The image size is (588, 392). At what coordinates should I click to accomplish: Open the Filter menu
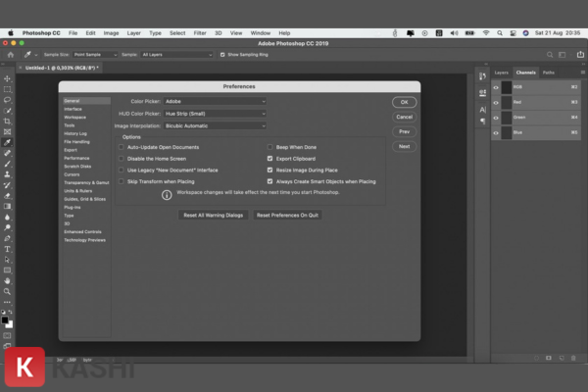pos(200,33)
